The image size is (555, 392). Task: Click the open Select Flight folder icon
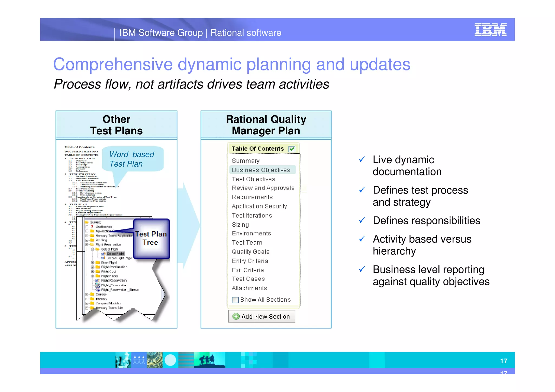pyautogui.click(x=98, y=249)
